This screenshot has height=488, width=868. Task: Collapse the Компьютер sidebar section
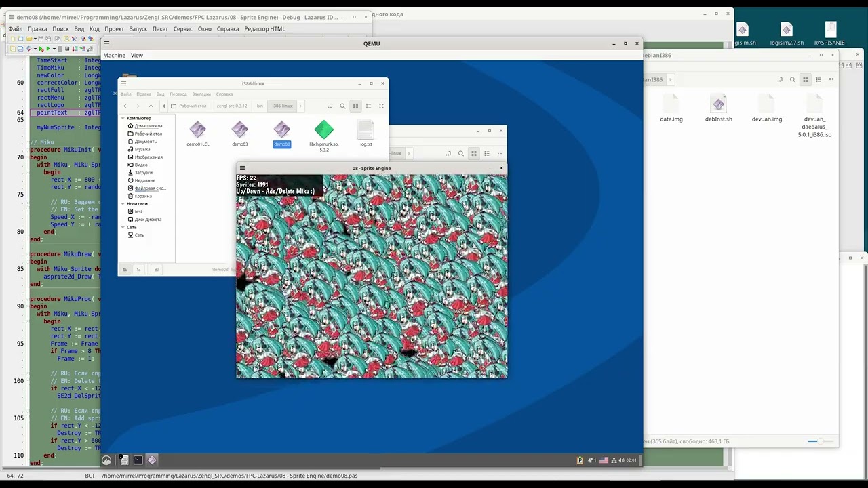coord(123,118)
